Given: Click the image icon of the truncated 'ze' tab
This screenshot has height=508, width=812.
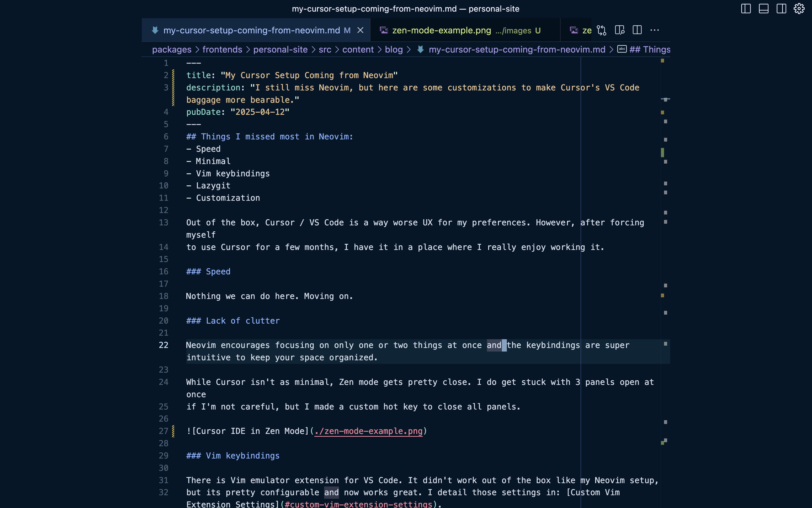Looking at the screenshot, I should (x=574, y=30).
